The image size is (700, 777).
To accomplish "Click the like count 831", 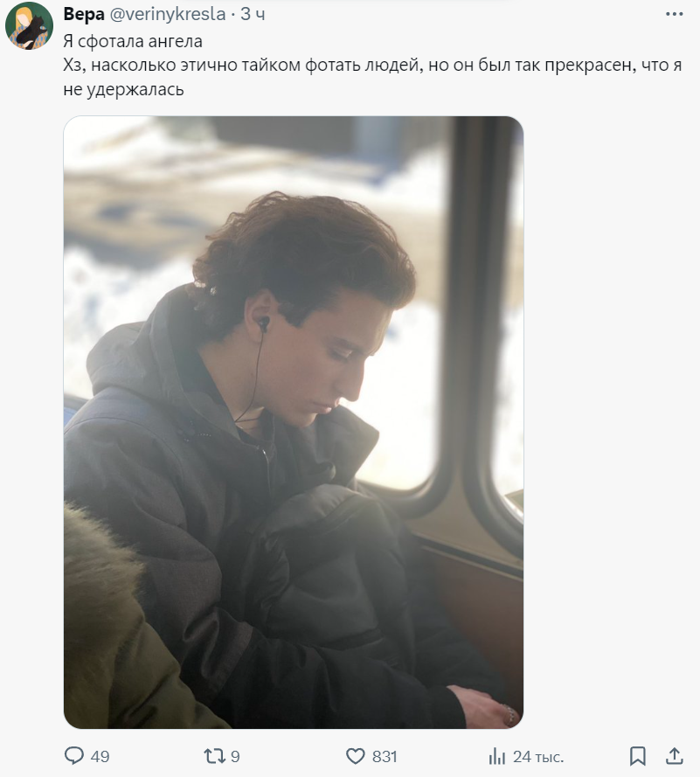I will tap(385, 757).
